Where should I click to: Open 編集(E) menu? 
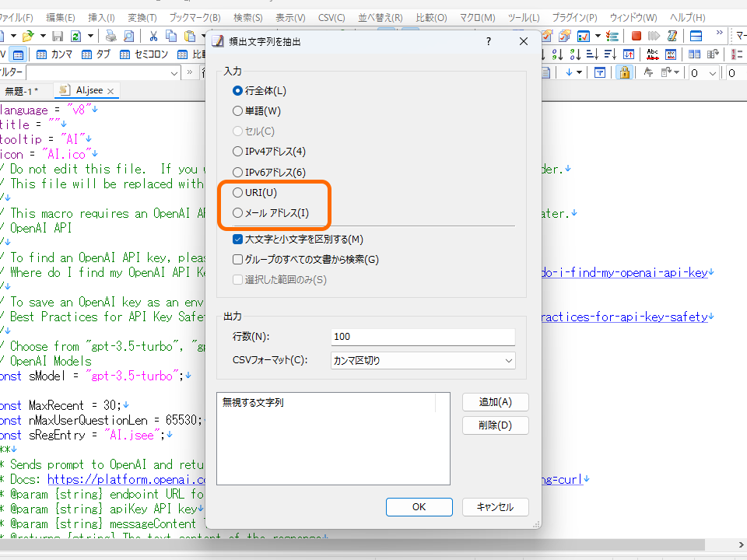click(x=61, y=18)
